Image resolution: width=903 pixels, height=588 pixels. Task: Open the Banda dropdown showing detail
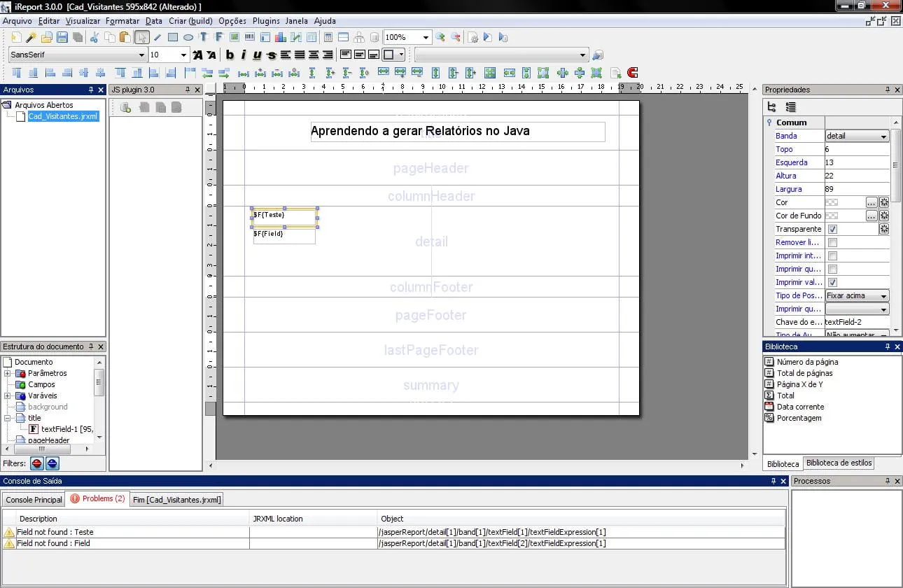(x=857, y=136)
